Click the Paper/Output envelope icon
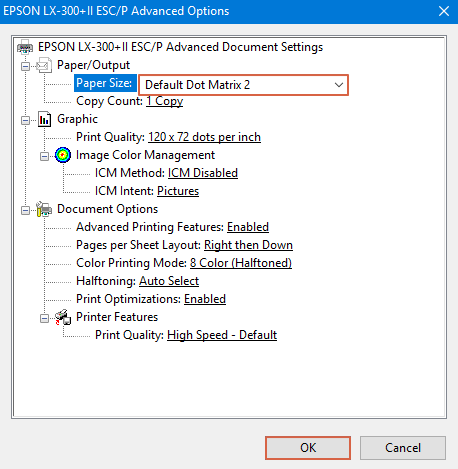This screenshot has height=469, width=458. pyautogui.click(x=44, y=65)
